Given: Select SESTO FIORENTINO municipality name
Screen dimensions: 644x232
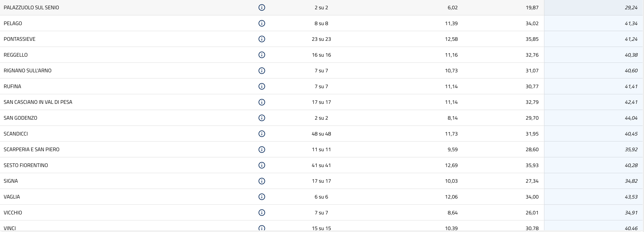Looking at the screenshot, I should point(26,165).
